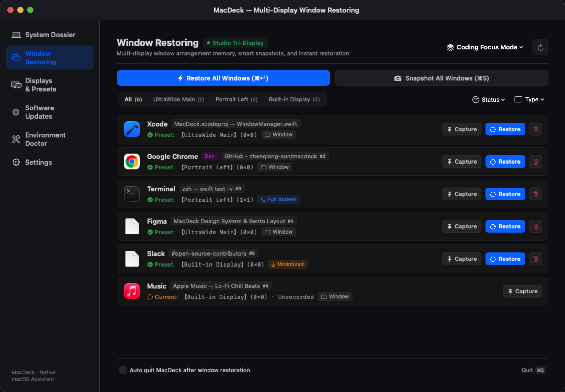The image size is (565, 392).
Task: Click the trash icon in the Terminal row
Action: point(535,194)
